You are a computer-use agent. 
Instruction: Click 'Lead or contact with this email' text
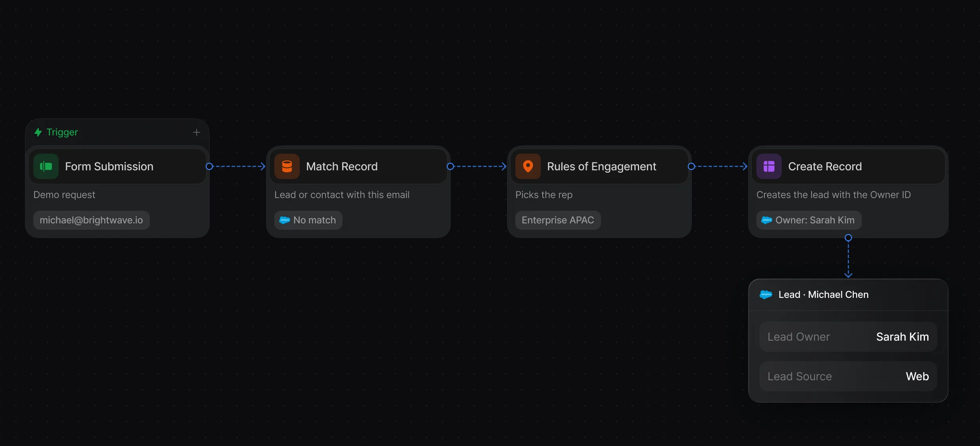[342, 195]
